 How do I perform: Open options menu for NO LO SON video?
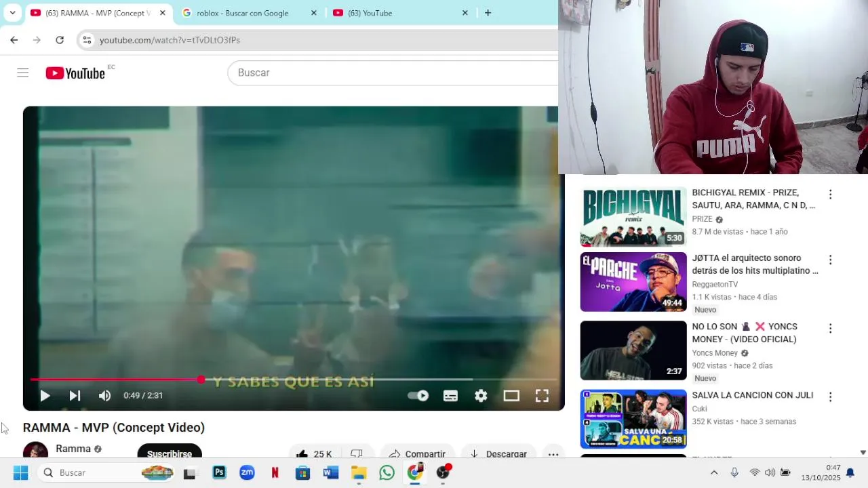830,328
